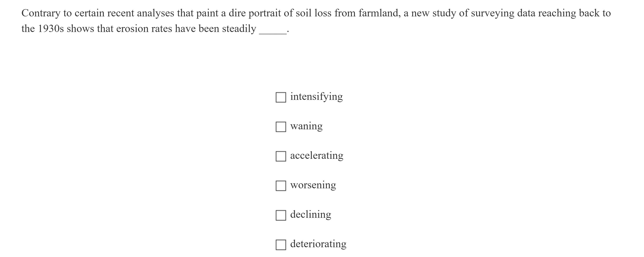Check the accelerating checkbox

(x=281, y=156)
